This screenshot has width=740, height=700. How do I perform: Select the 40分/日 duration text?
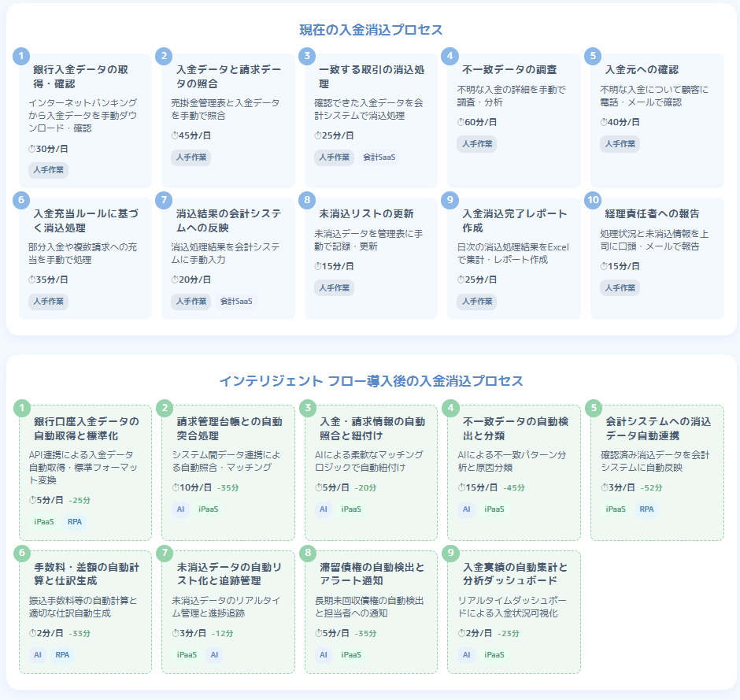click(x=623, y=122)
